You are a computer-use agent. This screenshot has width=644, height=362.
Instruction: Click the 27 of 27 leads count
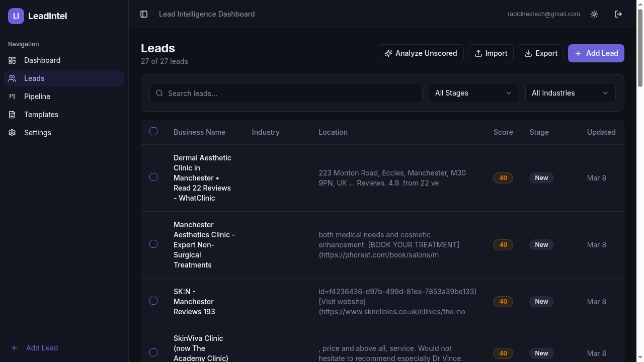pos(165,61)
